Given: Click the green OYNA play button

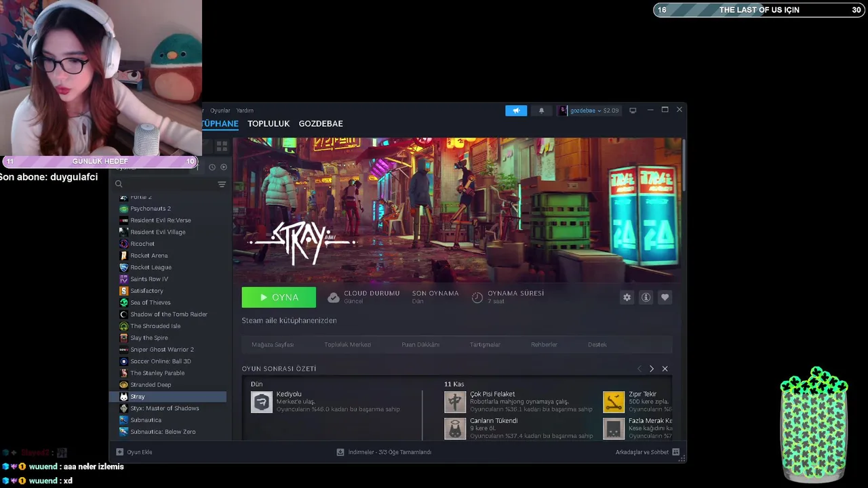Looking at the screenshot, I should click(x=279, y=298).
